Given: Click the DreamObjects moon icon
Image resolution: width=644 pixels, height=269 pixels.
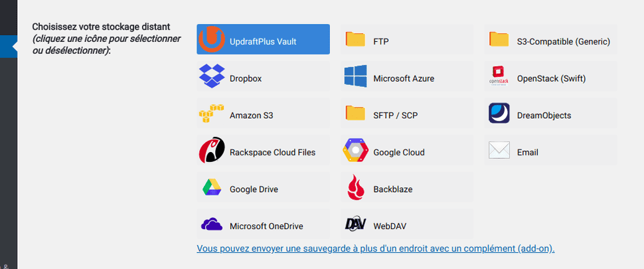Looking at the screenshot, I should coord(499,114).
